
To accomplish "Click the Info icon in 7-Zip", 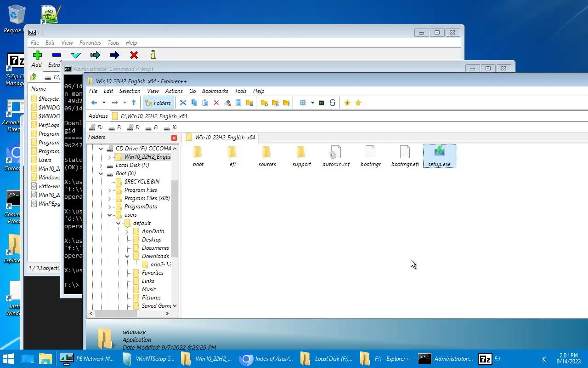I will pos(153,56).
